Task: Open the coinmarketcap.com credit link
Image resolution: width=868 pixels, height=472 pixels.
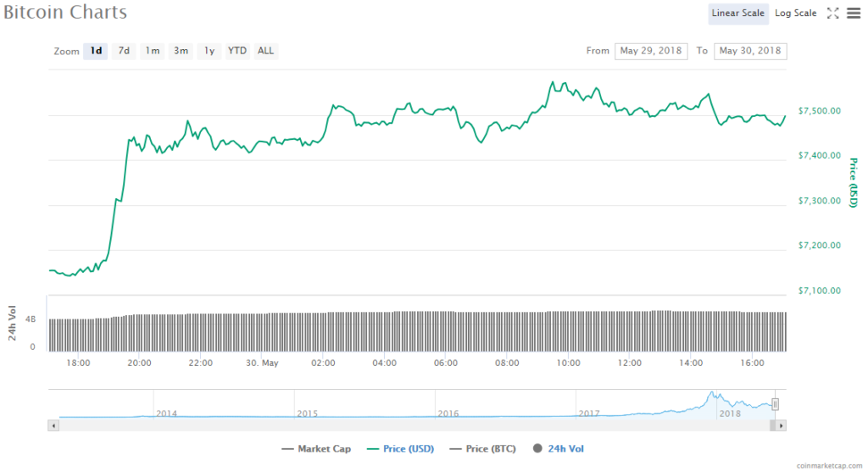Action: pyautogui.click(x=829, y=466)
